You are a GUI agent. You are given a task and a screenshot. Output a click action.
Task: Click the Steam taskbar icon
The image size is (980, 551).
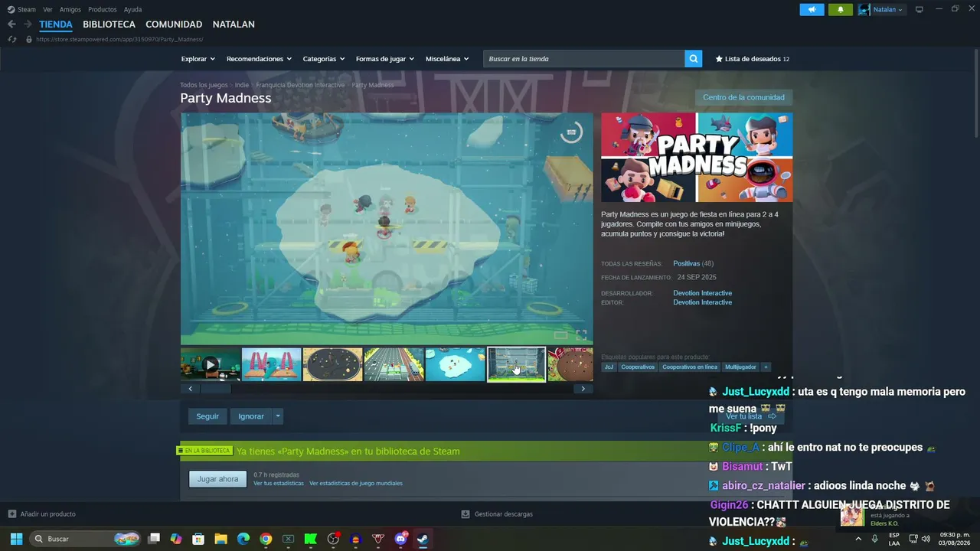[423, 539]
